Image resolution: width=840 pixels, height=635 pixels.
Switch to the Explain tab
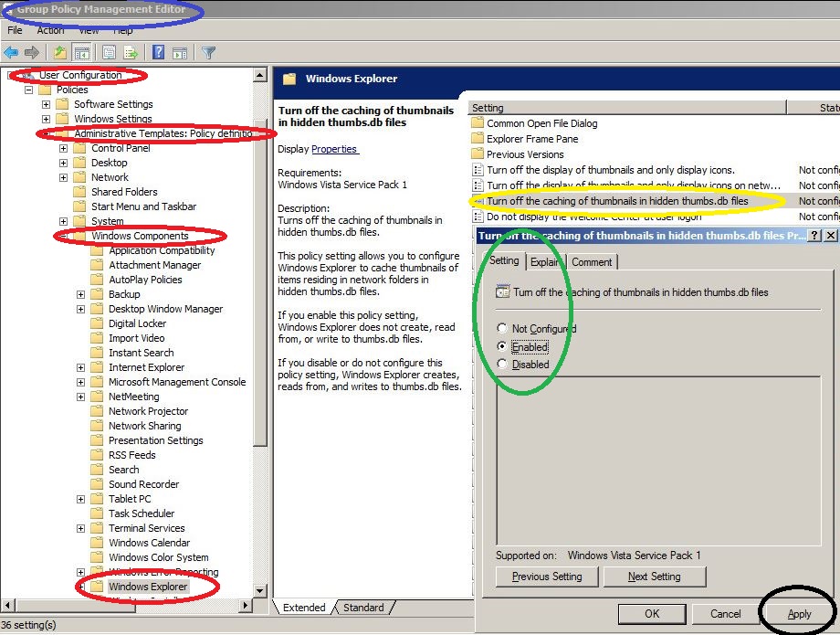click(x=545, y=262)
